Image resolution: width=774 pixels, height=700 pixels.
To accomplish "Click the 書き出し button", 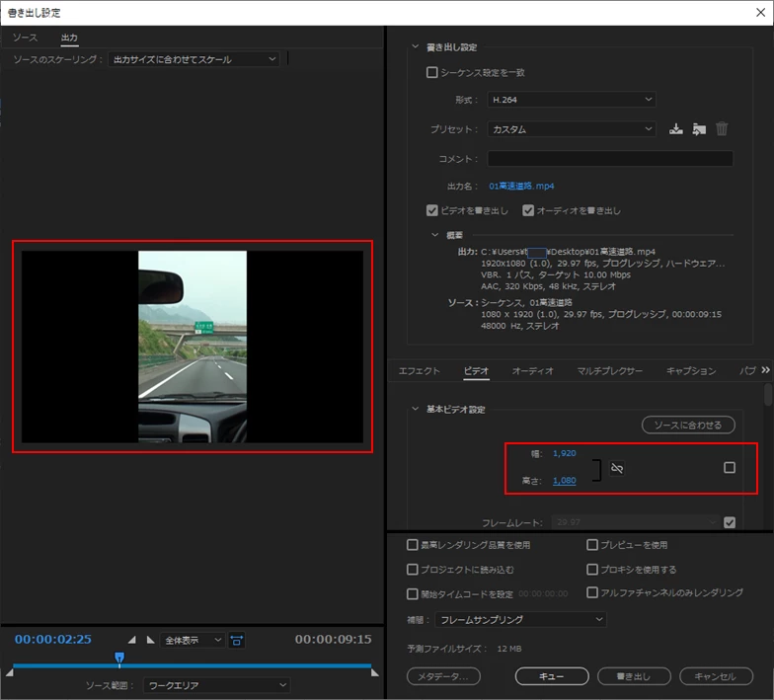I will pyautogui.click(x=634, y=676).
